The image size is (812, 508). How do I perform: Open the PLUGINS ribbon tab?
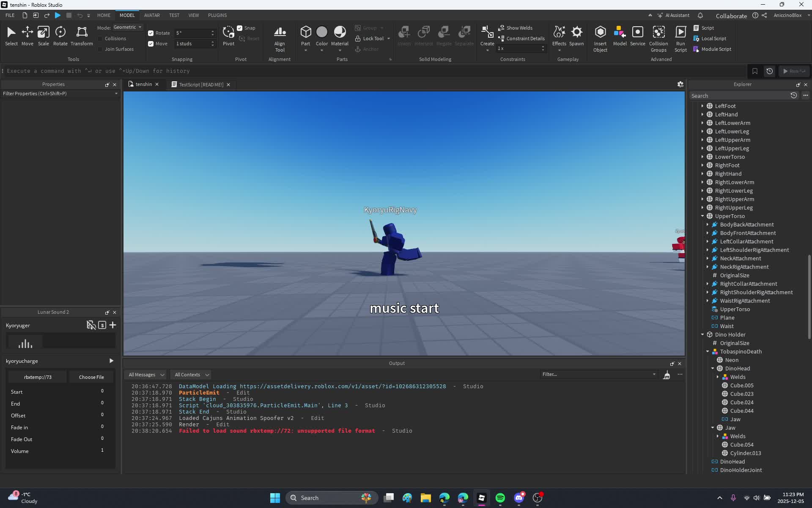click(217, 15)
